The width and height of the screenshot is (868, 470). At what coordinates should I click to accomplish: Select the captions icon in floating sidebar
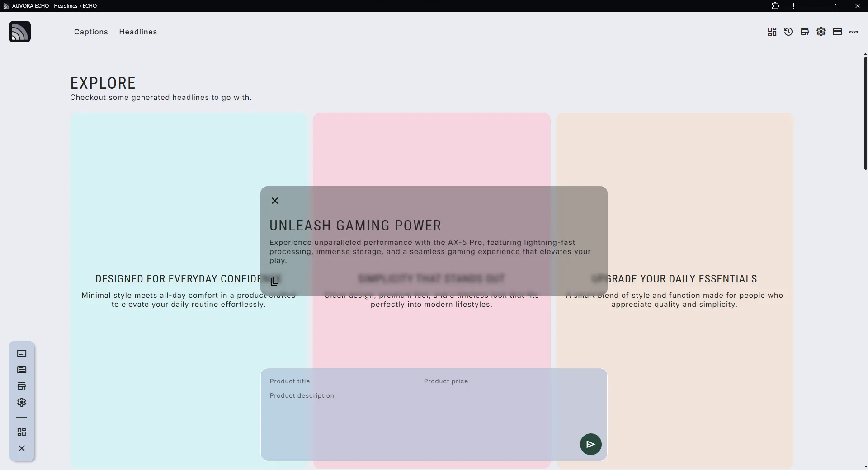pyautogui.click(x=22, y=353)
